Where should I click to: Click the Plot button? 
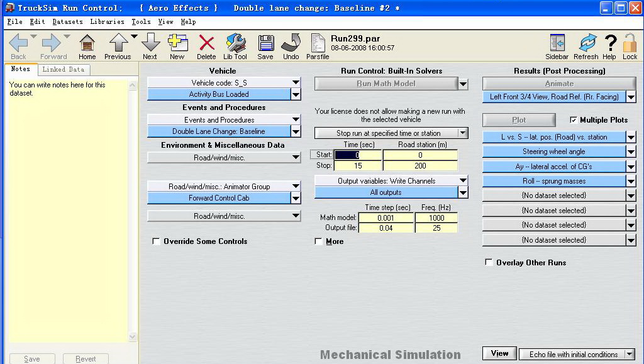click(x=519, y=120)
